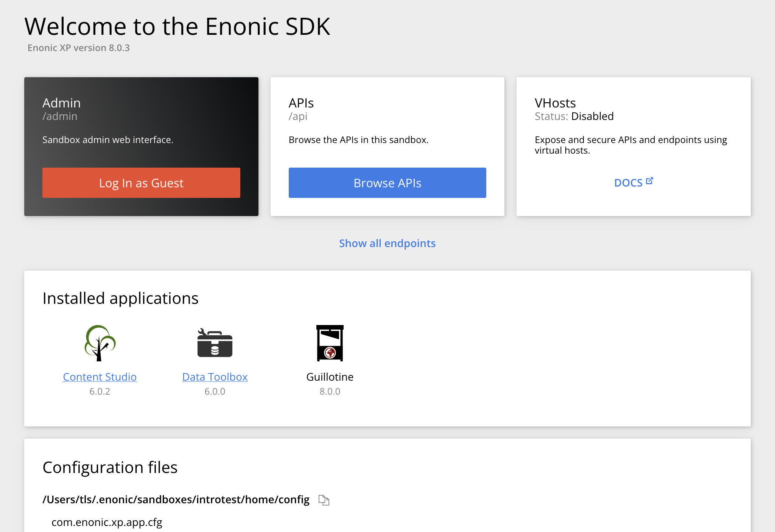Click the Guillotine application name

point(330,377)
